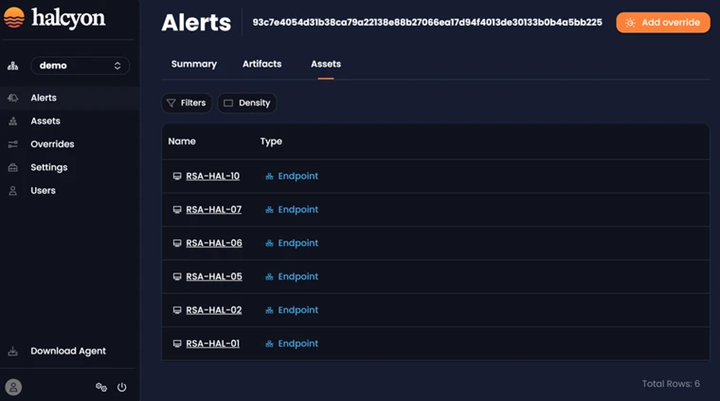Open Users in the sidebar
Viewport: 720px width, 401px height.
pyautogui.click(x=43, y=191)
